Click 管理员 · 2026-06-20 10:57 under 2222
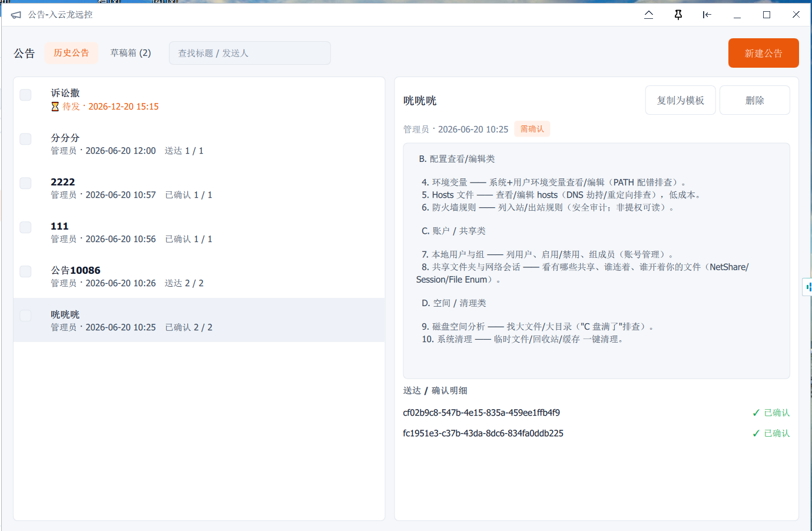The width and height of the screenshot is (812, 531). (x=103, y=195)
